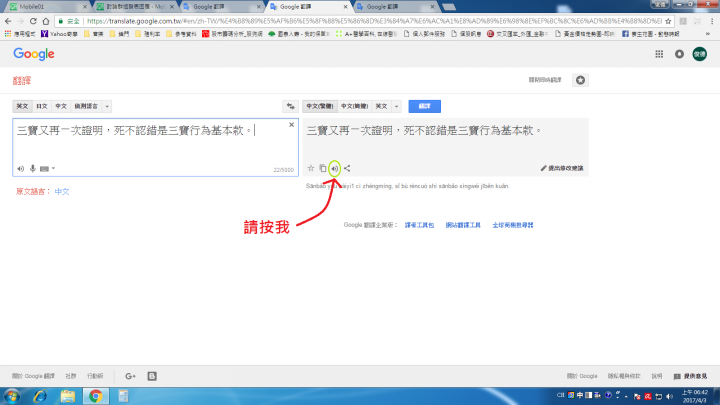
Task: Select 中文(繁體) as target language
Action: click(x=320, y=106)
